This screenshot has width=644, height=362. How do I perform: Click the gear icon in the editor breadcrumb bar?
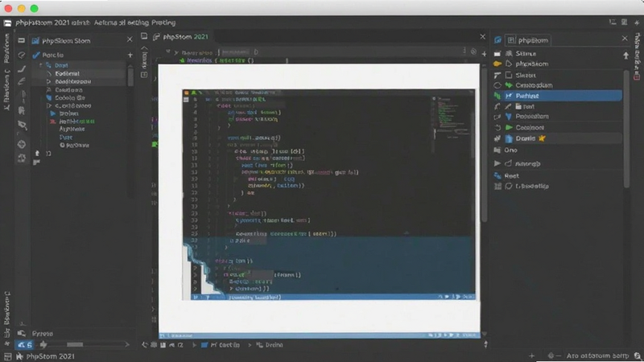[x=473, y=51]
